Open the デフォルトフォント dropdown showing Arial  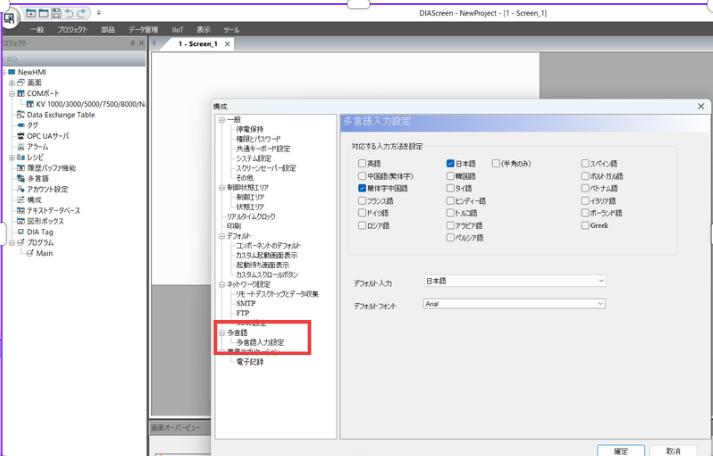click(514, 303)
